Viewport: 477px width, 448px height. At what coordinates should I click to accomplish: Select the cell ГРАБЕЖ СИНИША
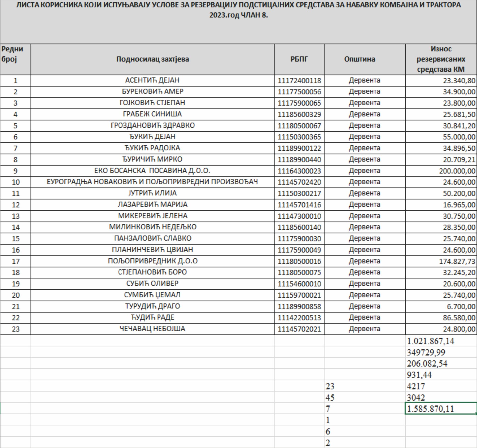coord(153,114)
